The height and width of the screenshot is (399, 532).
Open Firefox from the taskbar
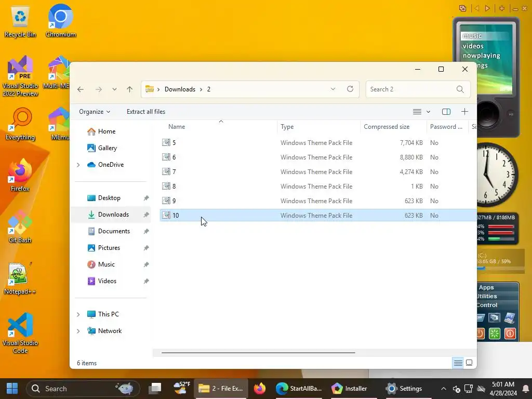pyautogui.click(x=260, y=389)
